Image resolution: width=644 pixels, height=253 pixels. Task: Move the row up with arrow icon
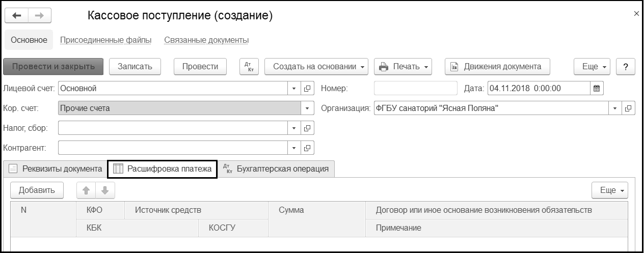(86, 190)
